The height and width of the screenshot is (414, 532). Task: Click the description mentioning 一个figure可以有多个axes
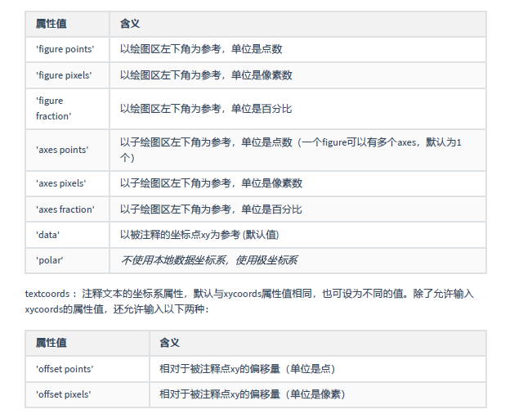click(x=291, y=150)
